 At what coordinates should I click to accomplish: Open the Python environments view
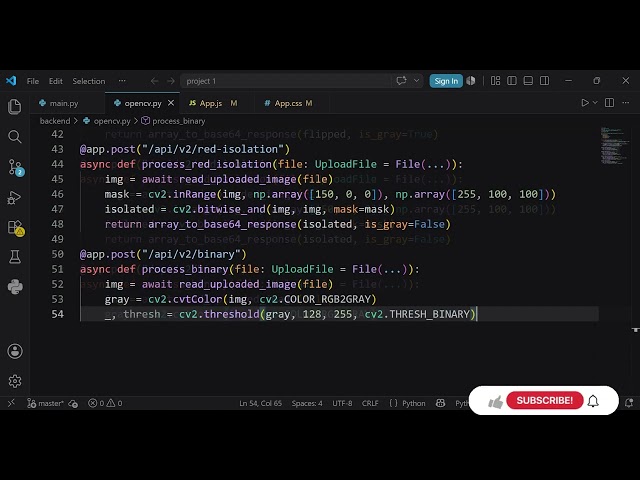pos(15,287)
